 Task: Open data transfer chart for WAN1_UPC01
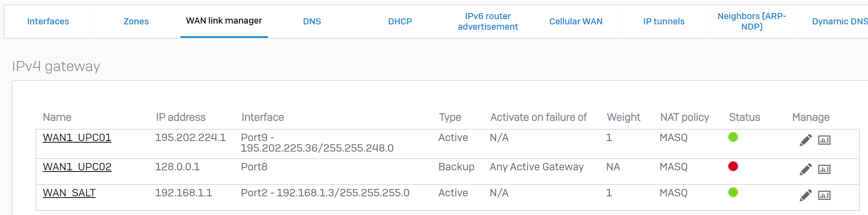pyautogui.click(x=824, y=140)
